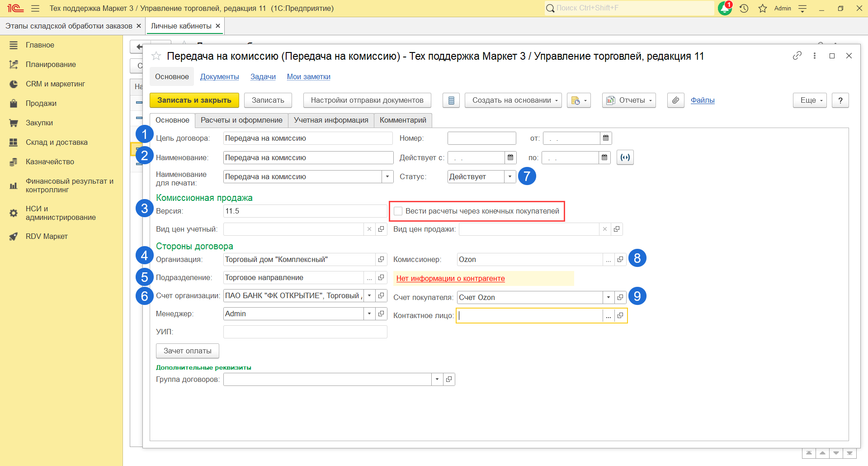Screen dimensions: 868x466
Task: Open the document list icon button
Action: [x=451, y=100]
